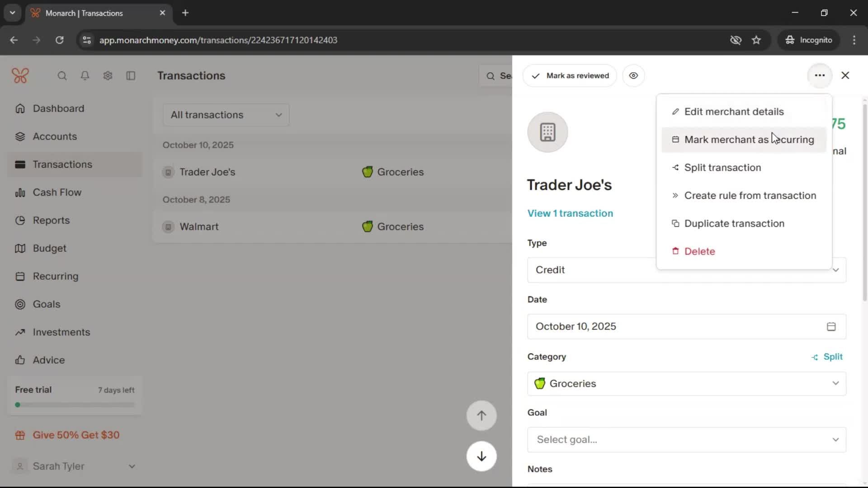Select Duplicate transaction menu item
This screenshot has height=488, width=868.
[734, 224]
